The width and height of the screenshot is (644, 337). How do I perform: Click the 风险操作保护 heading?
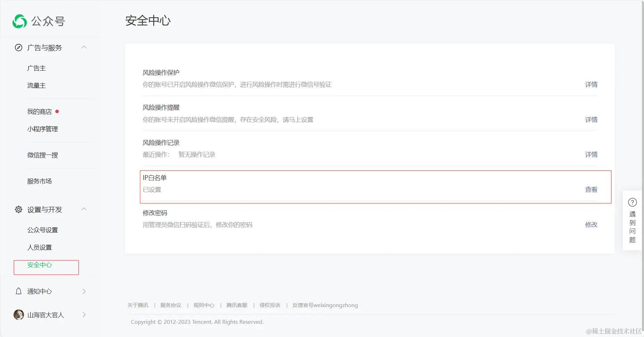click(x=161, y=72)
